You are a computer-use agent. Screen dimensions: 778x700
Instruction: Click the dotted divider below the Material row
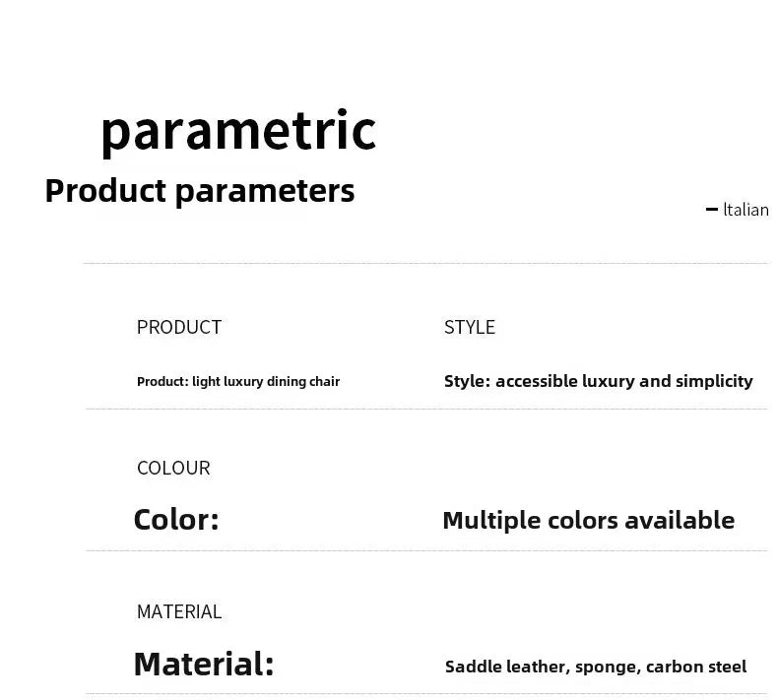point(426,694)
